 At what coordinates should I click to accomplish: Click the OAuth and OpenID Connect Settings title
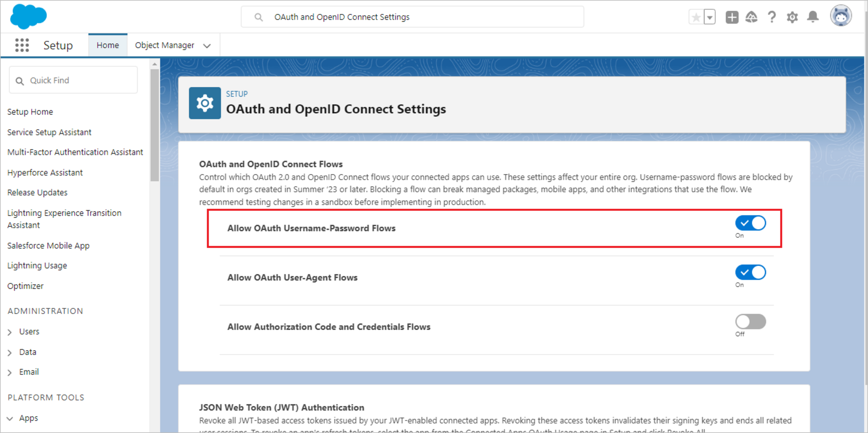(336, 109)
